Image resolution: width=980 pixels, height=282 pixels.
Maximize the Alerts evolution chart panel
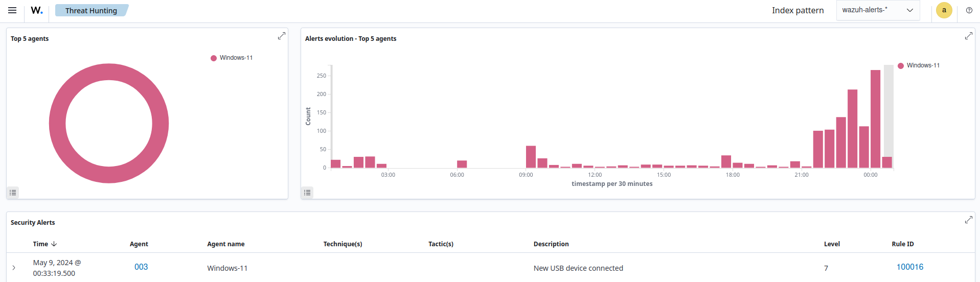[968, 36]
